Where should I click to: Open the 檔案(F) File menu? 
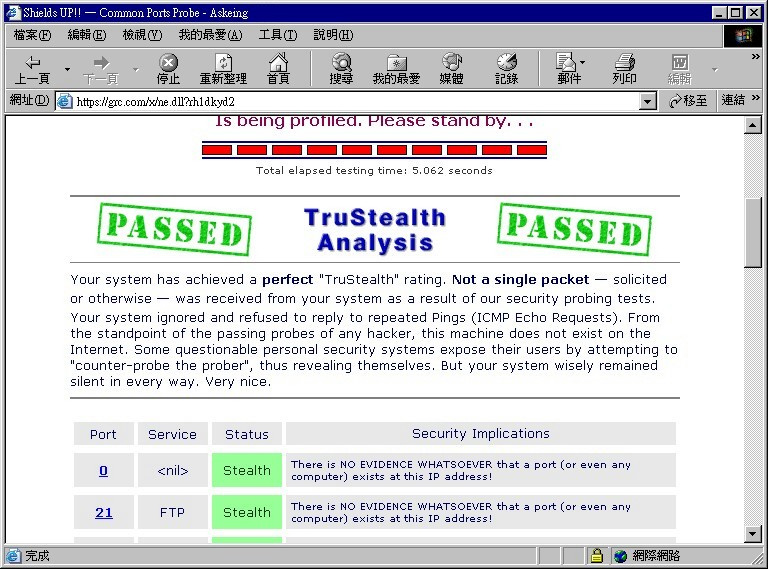click(32, 35)
